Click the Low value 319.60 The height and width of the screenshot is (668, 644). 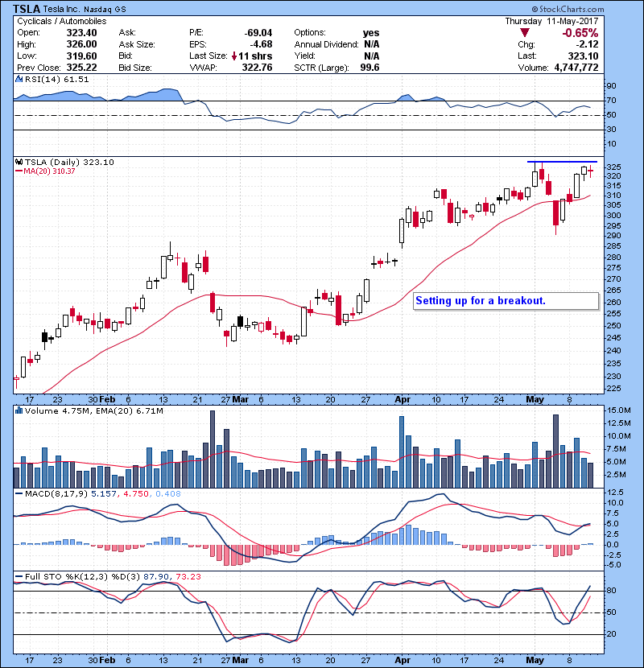tap(81, 56)
